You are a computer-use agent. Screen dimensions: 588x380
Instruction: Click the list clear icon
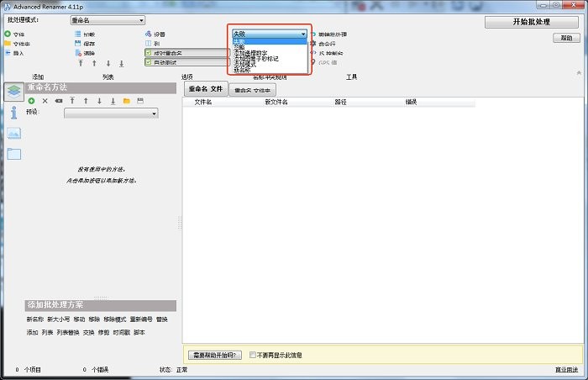[78, 53]
